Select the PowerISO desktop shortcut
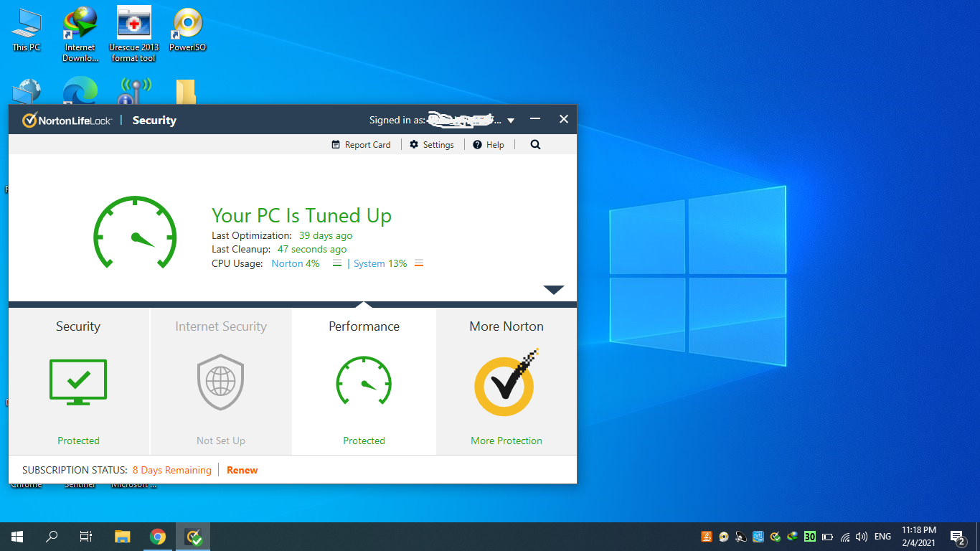 click(x=188, y=29)
